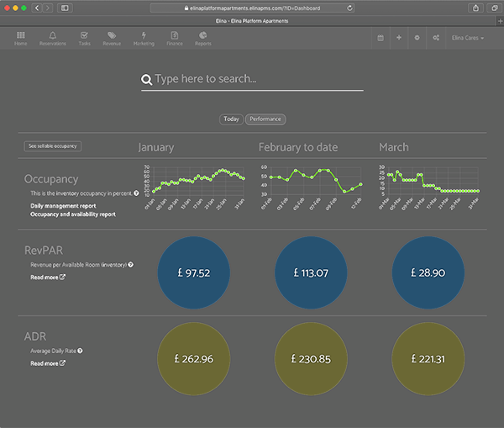Expand the Elina Cares user dropdown
The image size is (504, 428).
[x=468, y=38]
